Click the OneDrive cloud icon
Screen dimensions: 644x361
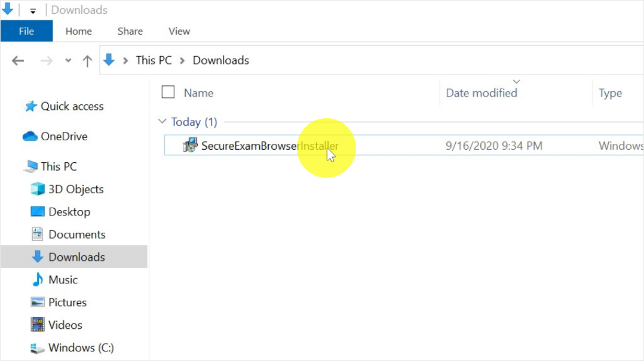[30, 136]
